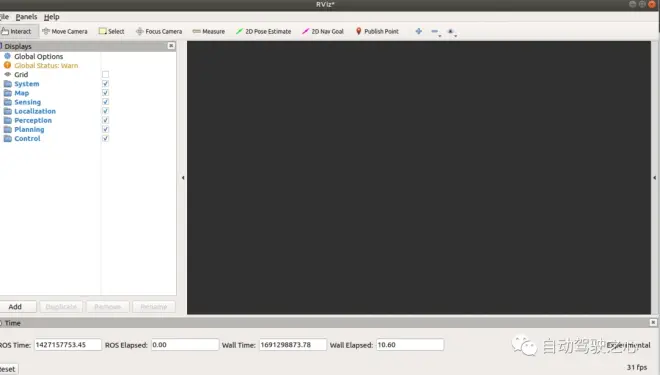Click the blue plus add-tool icon
The height and width of the screenshot is (375, 660).
tap(418, 32)
